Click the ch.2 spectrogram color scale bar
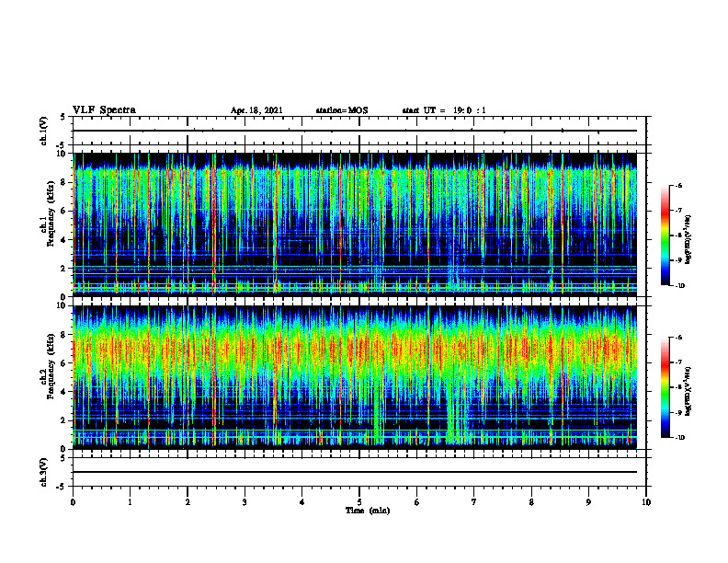This screenshot has height=563, width=728. point(665,387)
